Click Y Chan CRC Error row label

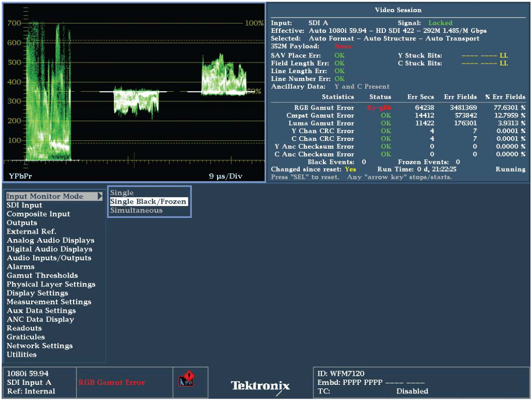click(x=323, y=131)
